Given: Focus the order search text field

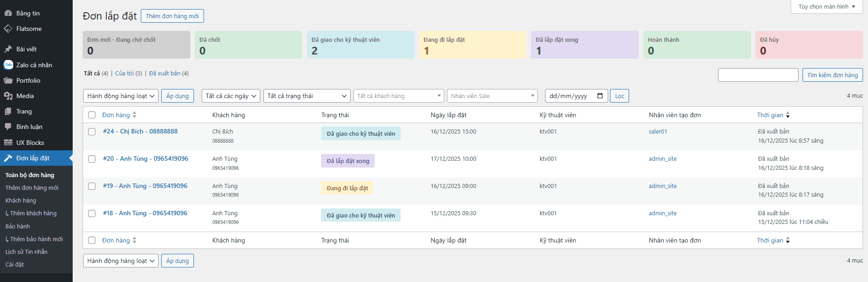Looking at the screenshot, I should click(758, 75).
